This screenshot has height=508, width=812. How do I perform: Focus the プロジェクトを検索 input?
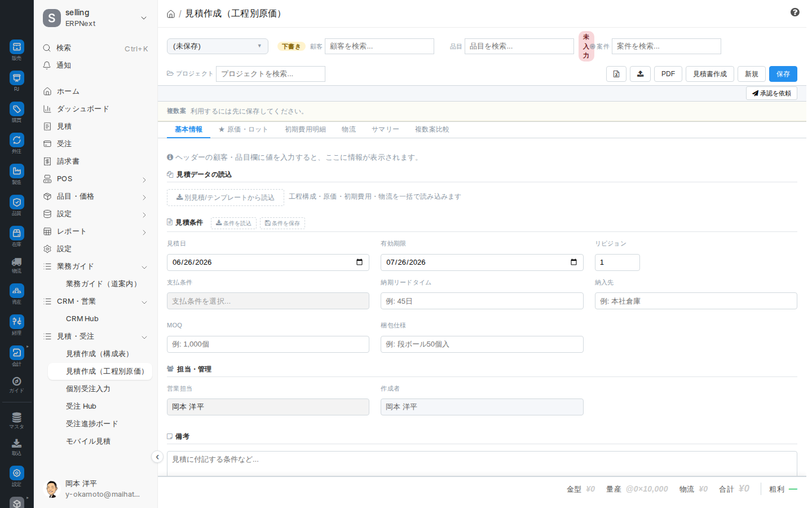(x=271, y=74)
